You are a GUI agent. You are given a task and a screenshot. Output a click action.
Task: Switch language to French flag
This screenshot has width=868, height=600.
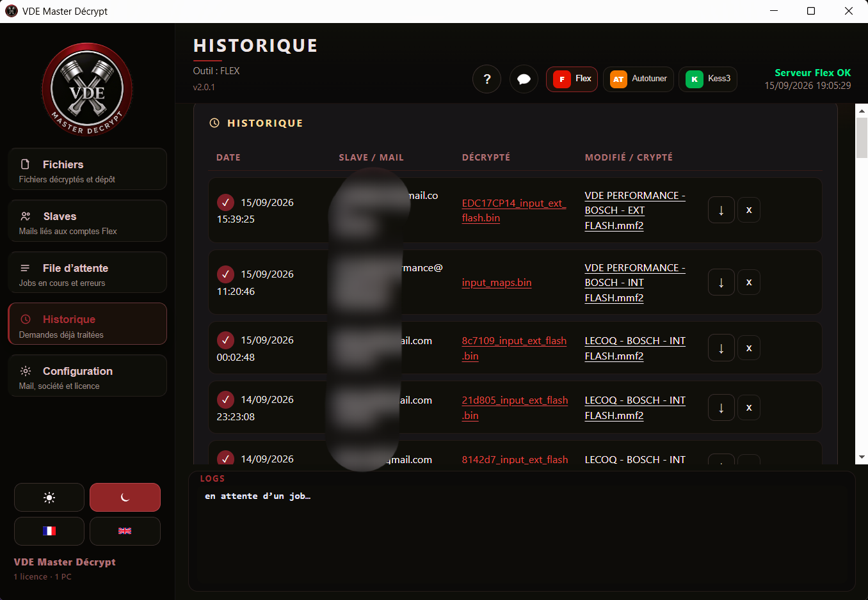[x=49, y=531]
